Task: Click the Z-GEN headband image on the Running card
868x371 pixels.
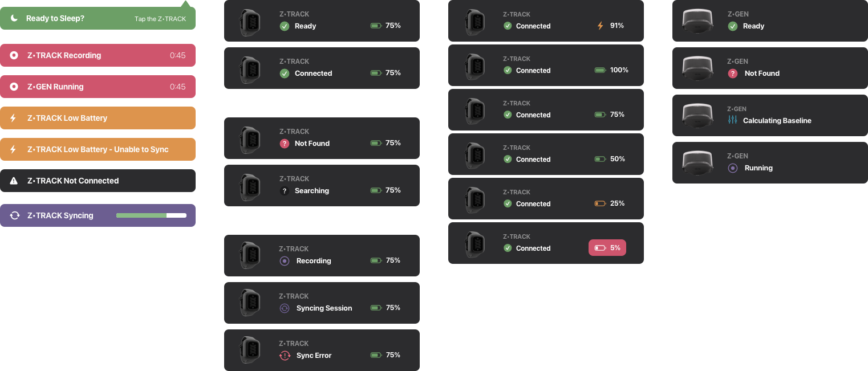Action: (697, 162)
